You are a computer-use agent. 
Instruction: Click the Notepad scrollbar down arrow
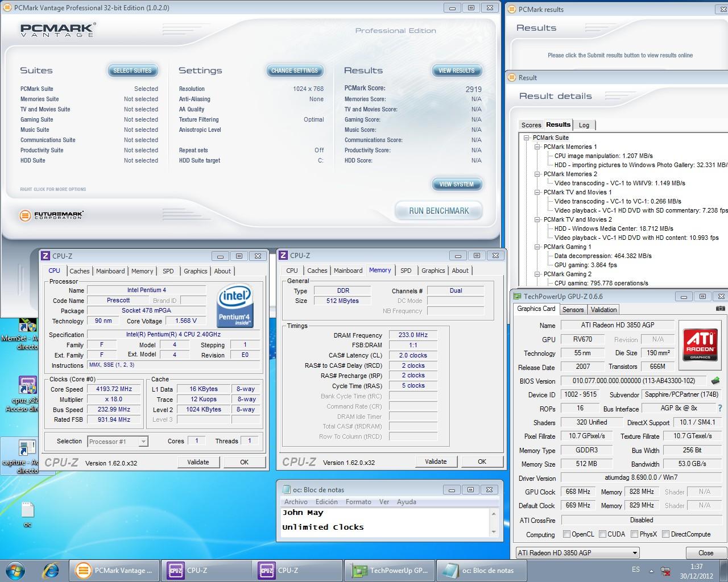tap(493, 531)
